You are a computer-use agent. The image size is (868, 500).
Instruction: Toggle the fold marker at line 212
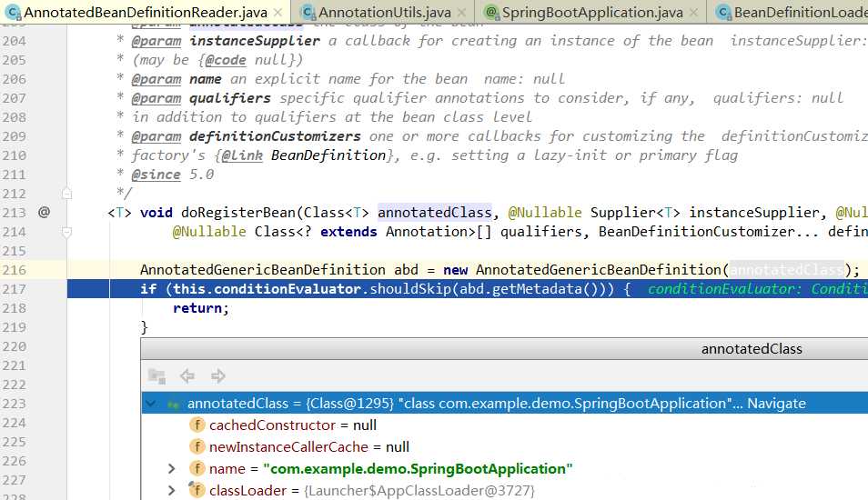[x=67, y=194]
